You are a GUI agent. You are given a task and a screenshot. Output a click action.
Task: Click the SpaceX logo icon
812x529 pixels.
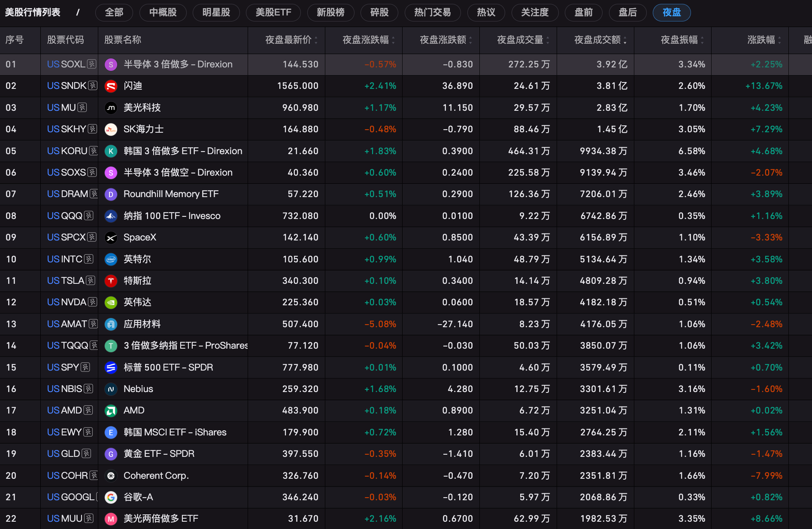tap(111, 238)
